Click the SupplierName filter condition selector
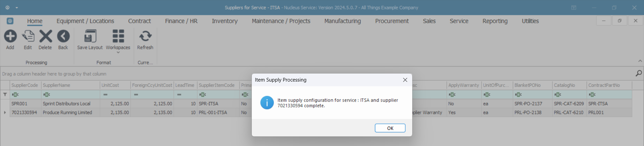 pos(47,95)
